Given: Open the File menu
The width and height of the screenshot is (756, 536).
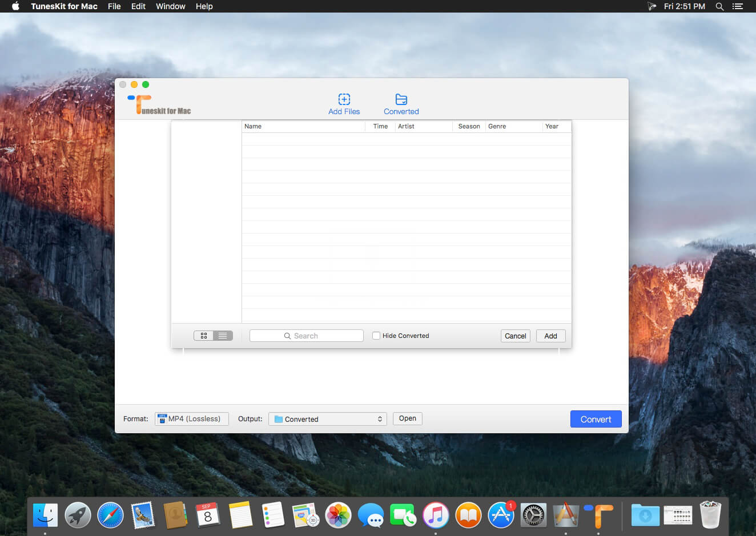Looking at the screenshot, I should click(x=114, y=6).
